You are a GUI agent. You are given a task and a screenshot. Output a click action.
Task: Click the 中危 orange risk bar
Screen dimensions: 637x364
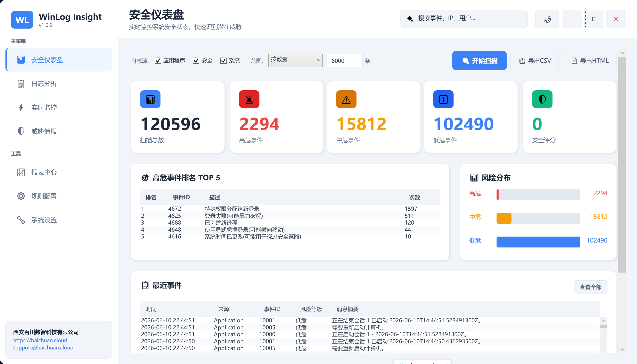[504, 218]
